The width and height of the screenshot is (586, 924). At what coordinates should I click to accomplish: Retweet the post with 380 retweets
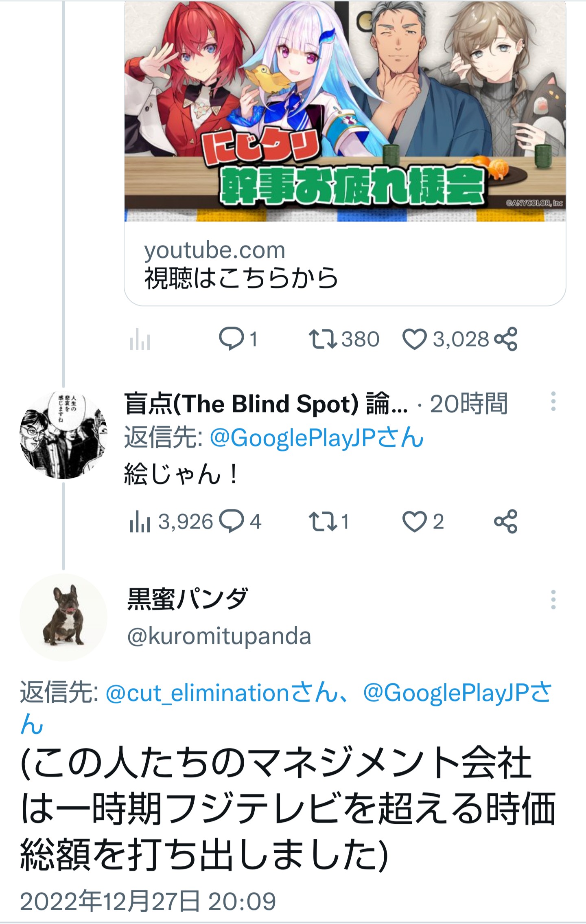pyautogui.click(x=322, y=339)
